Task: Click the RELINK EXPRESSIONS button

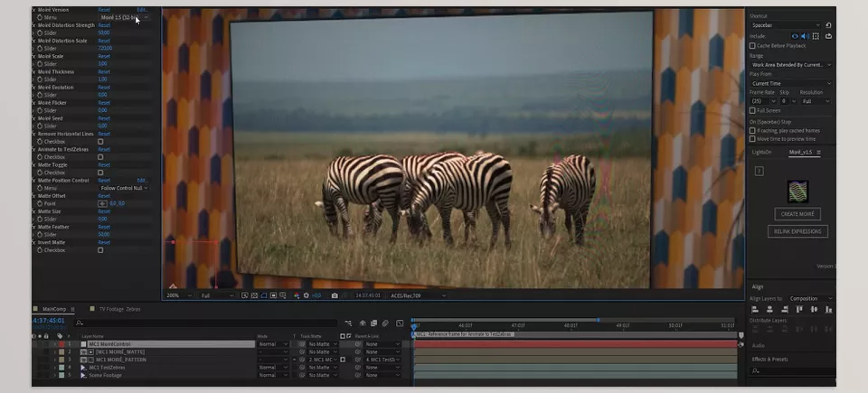Action: (797, 231)
